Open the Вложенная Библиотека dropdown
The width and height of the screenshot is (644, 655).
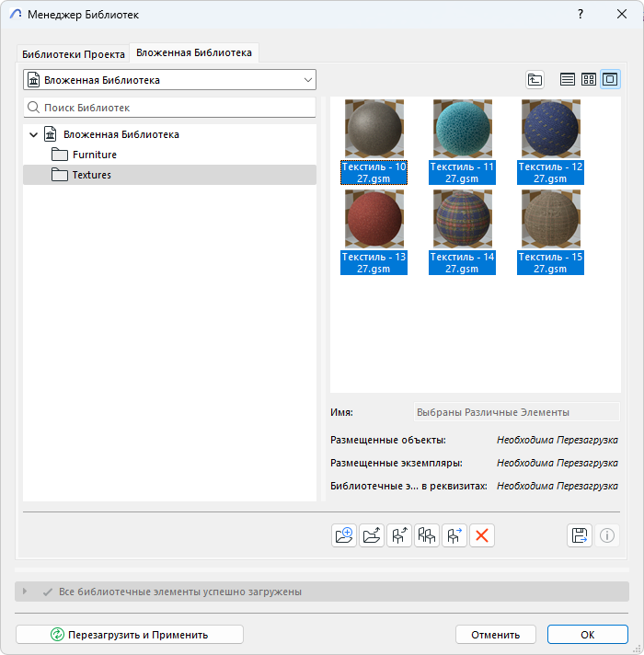click(x=169, y=80)
